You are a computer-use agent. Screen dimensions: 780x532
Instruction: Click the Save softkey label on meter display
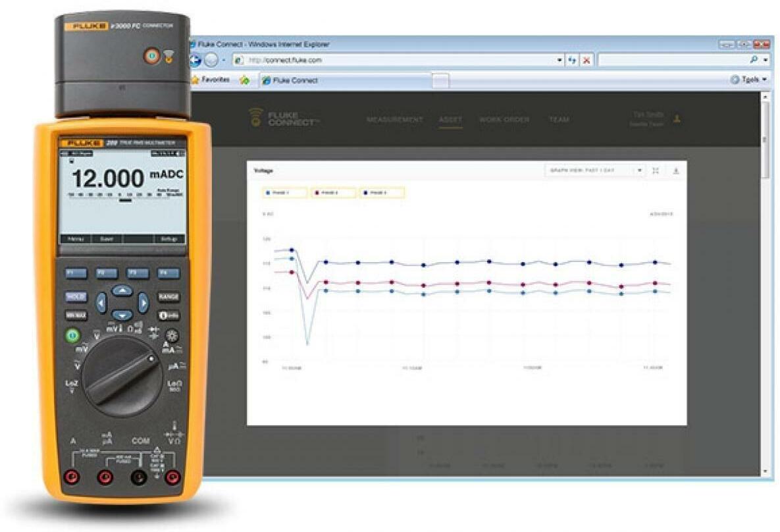click(x=107, y=240)
